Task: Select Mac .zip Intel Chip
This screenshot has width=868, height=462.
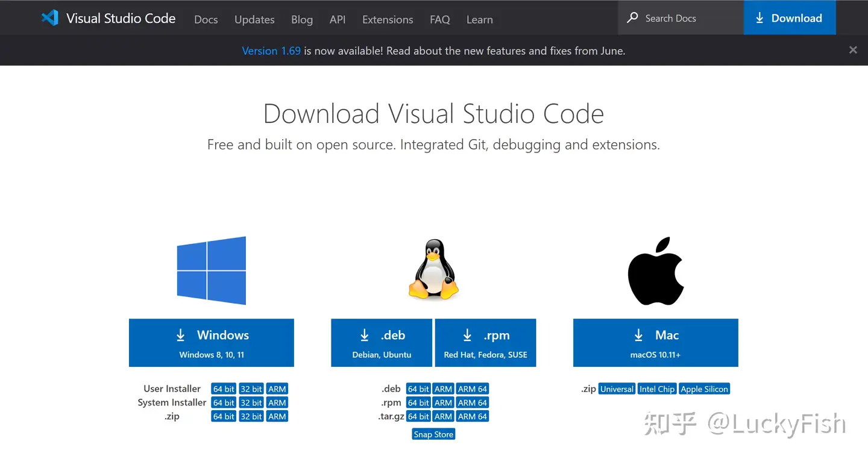Action: tap(657, 389)
